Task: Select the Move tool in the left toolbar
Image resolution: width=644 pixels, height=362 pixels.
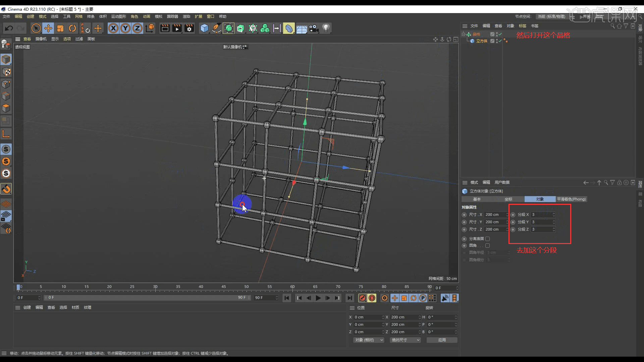Action: point(48,28)
